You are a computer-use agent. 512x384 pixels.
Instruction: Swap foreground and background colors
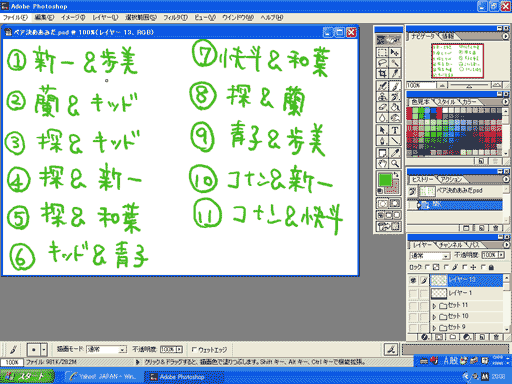[396, 175]
